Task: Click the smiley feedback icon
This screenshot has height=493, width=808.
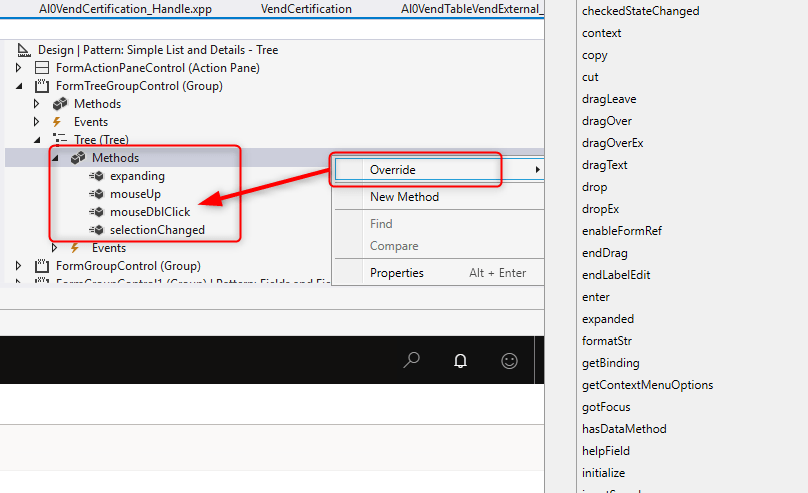Action: tap(509, 361)
